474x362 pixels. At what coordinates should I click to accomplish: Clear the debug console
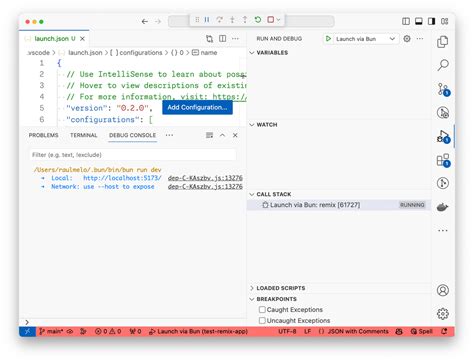point(209,135)
